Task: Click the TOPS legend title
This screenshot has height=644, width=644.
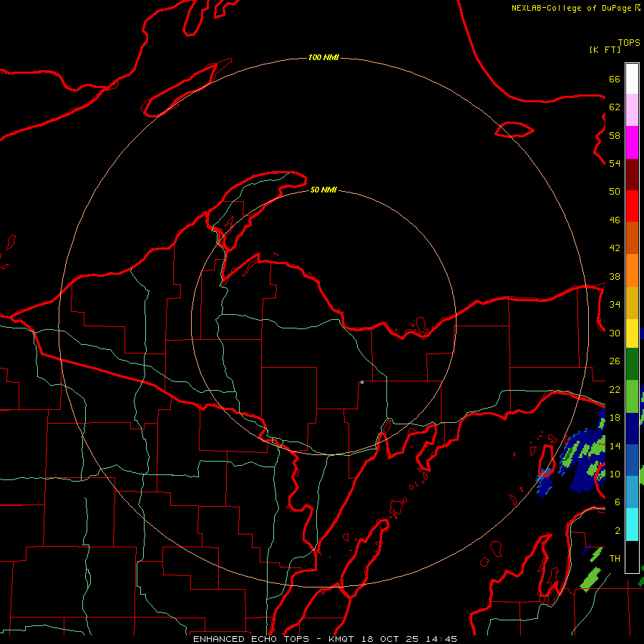Action: tap(629, 43)
